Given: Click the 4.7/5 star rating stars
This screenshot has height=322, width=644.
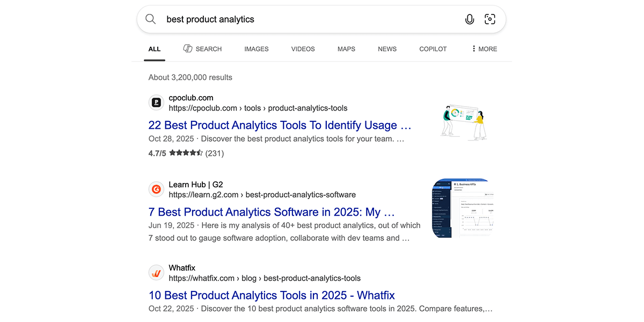Looking at the screenshot, I should (187, 153).
